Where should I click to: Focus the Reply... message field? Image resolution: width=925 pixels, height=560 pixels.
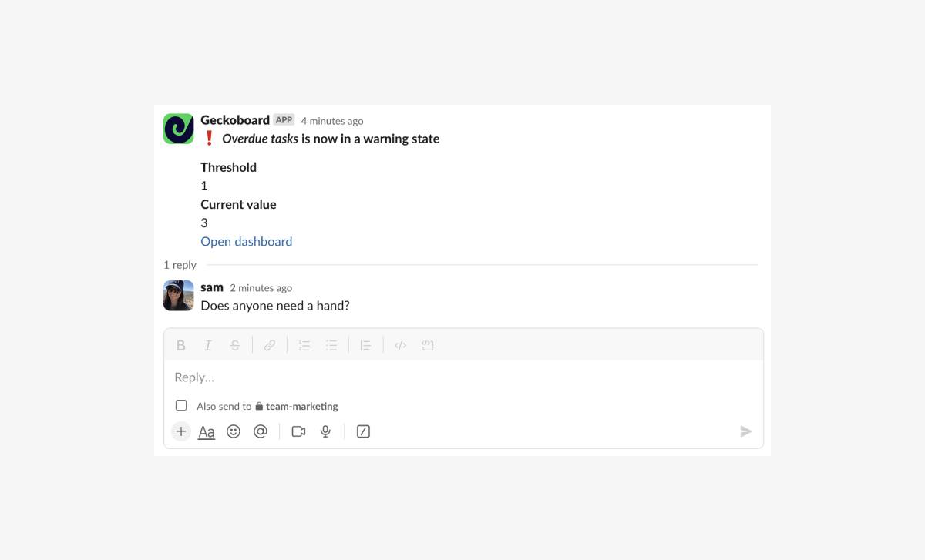(x=463, y=377)
